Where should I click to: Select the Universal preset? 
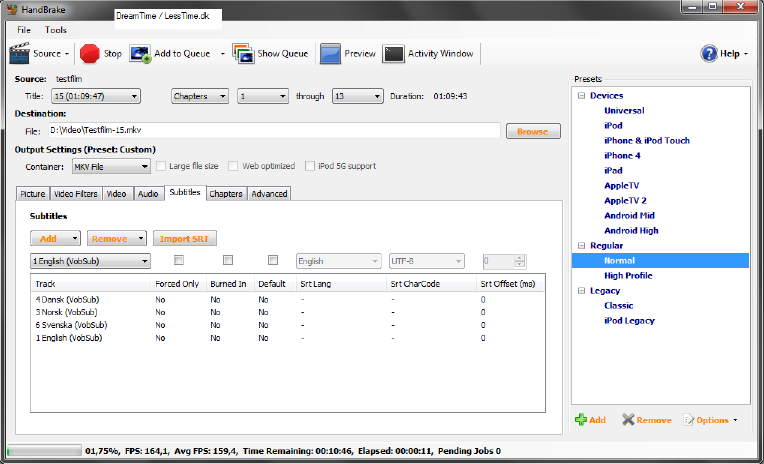pyautogui.click(x=624, y=111)
